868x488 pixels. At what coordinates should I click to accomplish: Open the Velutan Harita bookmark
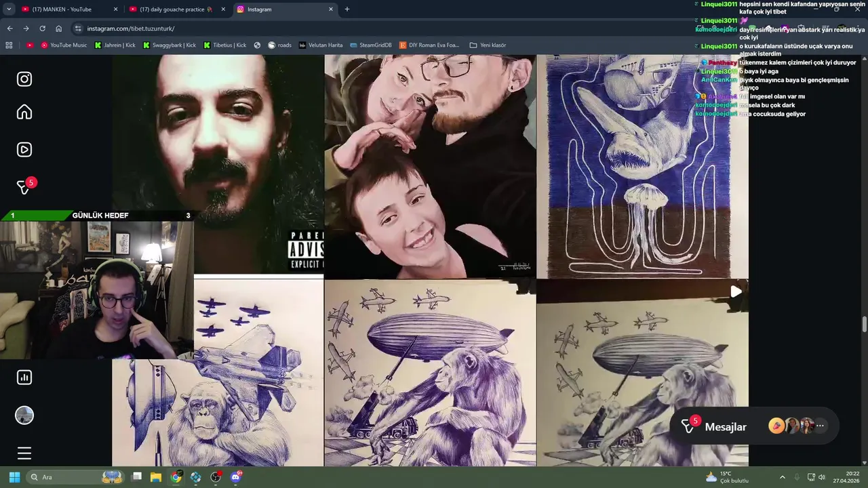321,45
